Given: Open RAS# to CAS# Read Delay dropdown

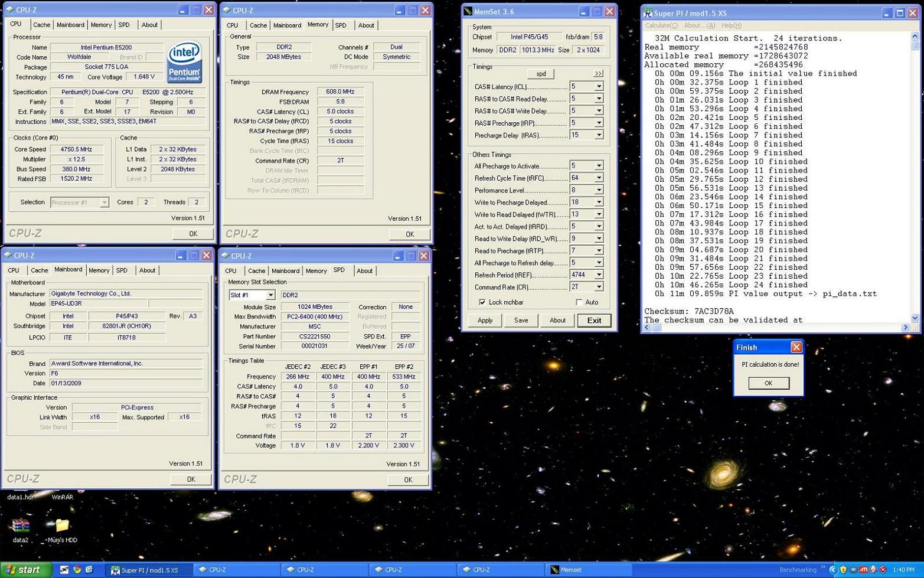Looking at the screenshot, I should pyautogui.click(x=599, y=99).
